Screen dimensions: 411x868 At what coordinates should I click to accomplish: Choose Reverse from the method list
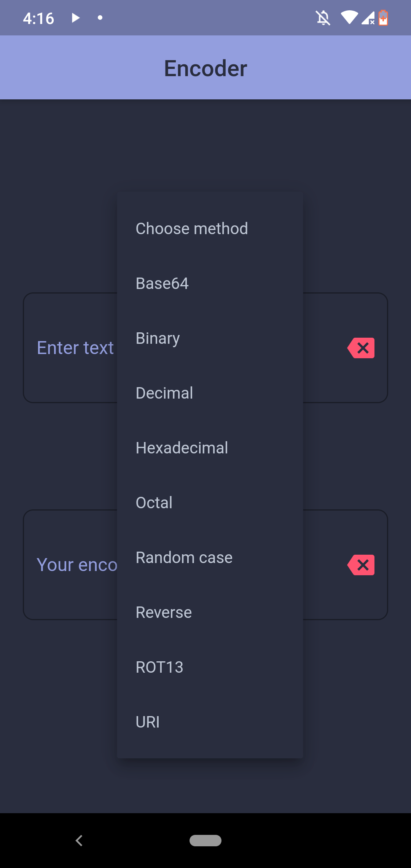pos(164,613)
